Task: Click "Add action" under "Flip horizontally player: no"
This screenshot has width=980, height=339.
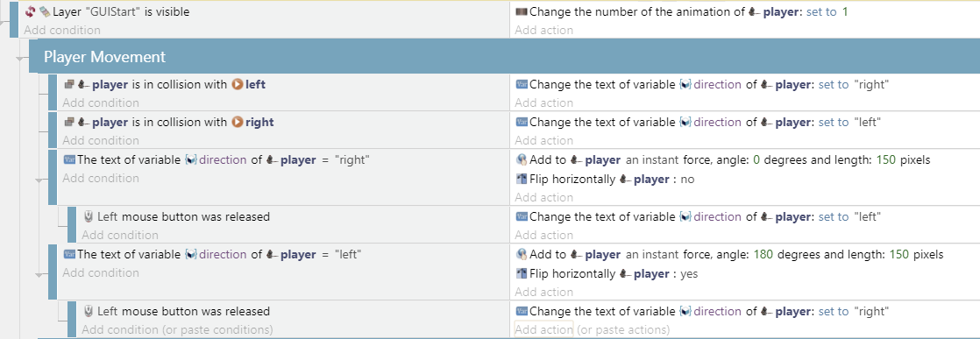Action: (543, 197)
